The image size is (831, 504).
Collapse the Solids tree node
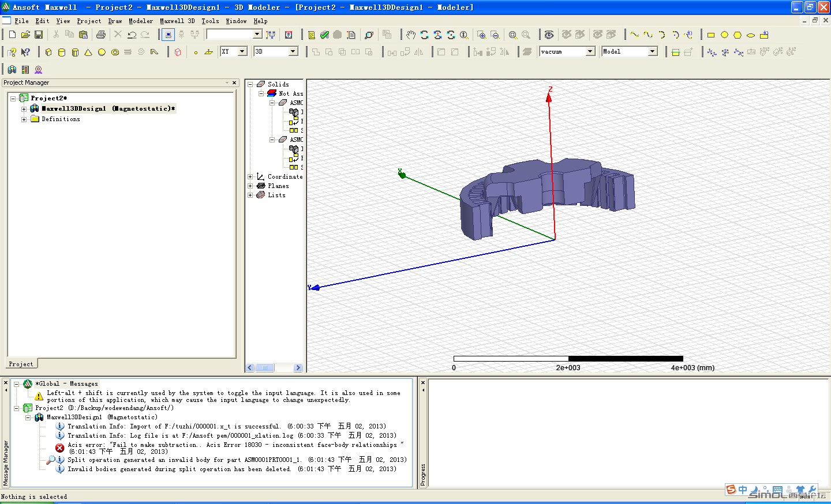250,84
